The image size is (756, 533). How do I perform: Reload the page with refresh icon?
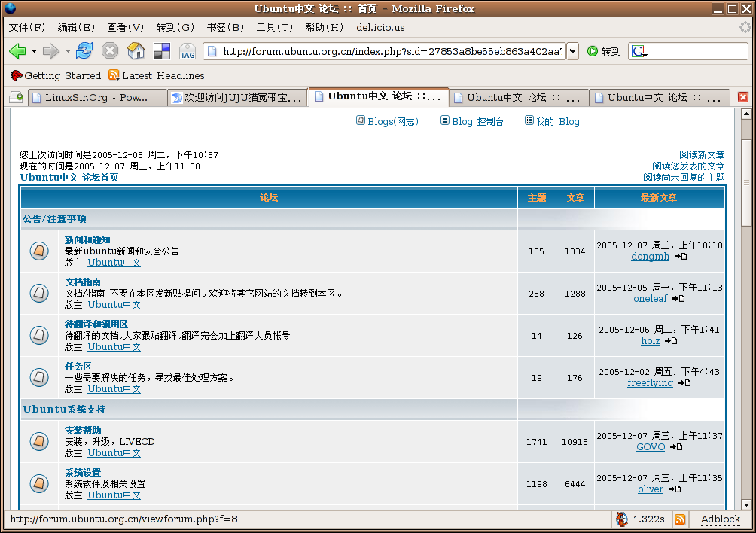tap(84, 50)
